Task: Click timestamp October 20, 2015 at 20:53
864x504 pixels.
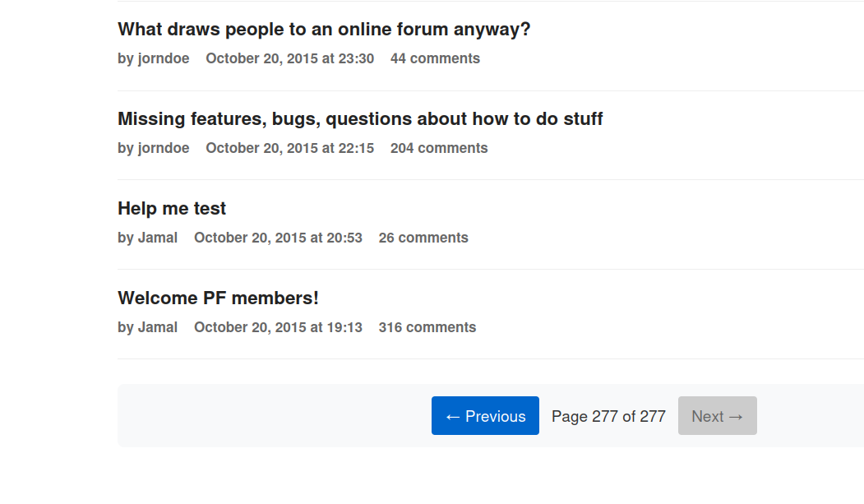Action: (x=278, y=238)
